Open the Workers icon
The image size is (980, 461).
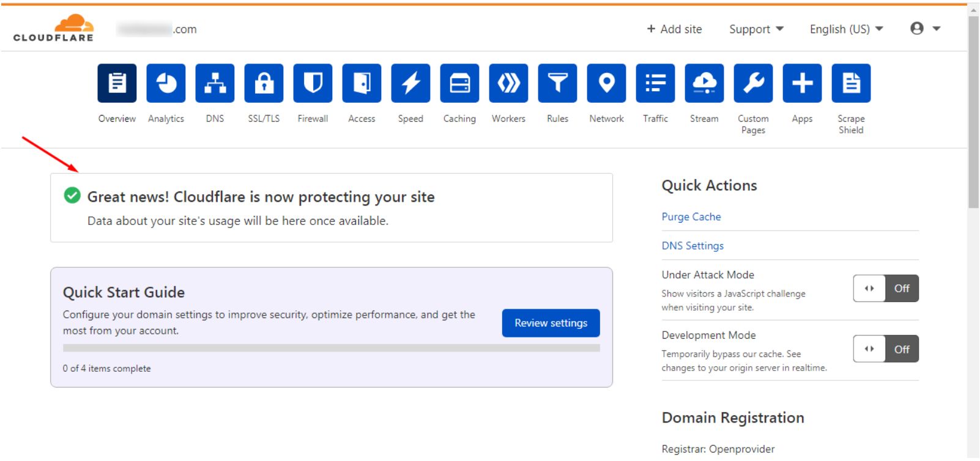[508, 83]
